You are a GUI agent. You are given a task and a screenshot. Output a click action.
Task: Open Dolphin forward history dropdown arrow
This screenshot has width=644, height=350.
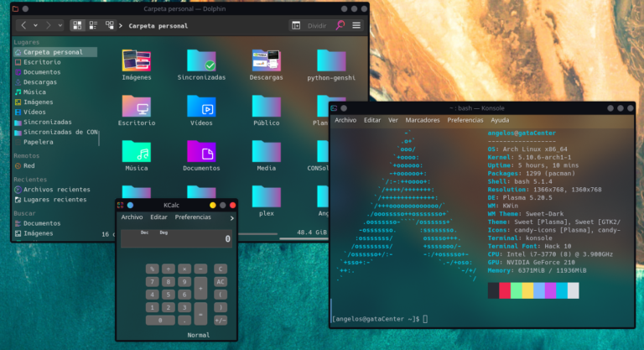coord(60,25)
